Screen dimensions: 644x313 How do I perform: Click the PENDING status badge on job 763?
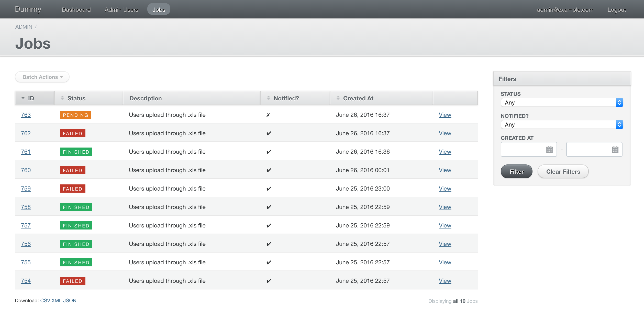(75, 115)
